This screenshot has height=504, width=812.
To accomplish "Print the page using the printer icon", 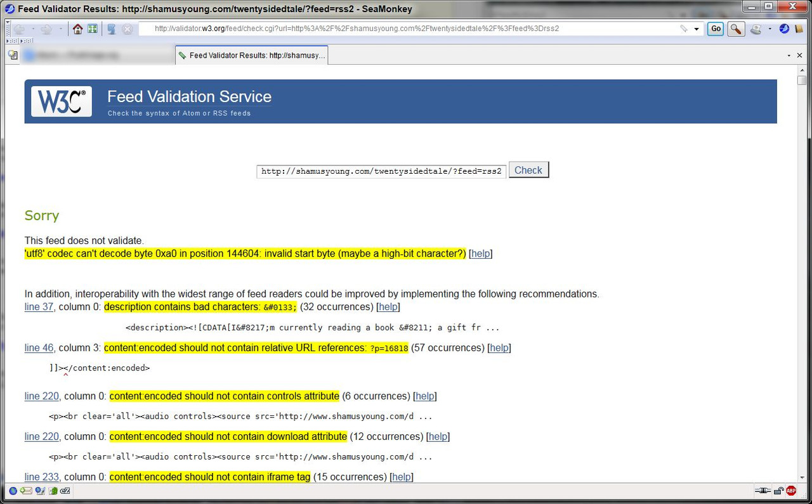I will point(754,29).
